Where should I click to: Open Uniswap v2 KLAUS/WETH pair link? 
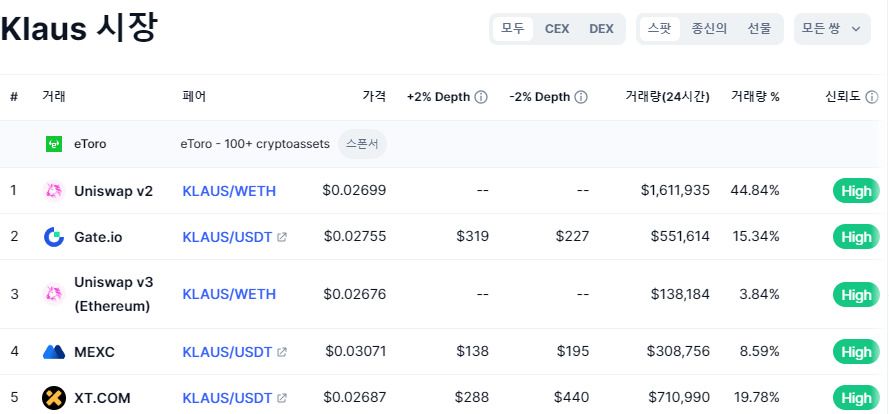point(229,191)
